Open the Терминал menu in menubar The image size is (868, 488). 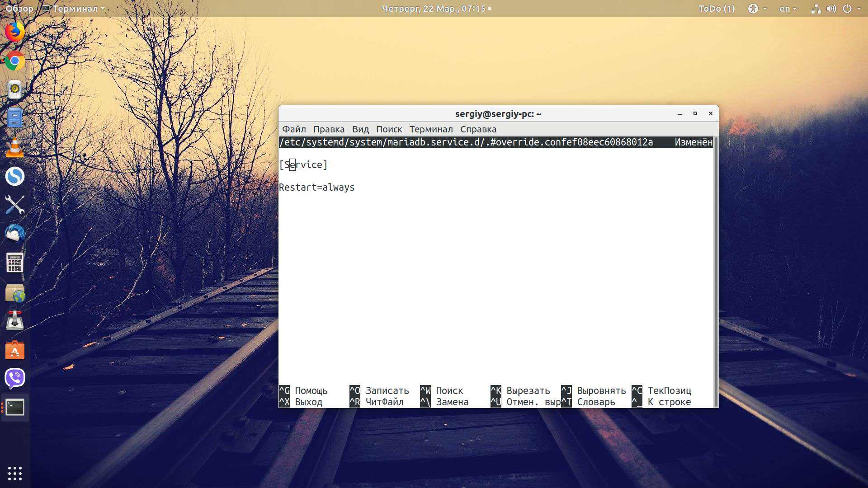pyautogui.click(x=431, y=129)
